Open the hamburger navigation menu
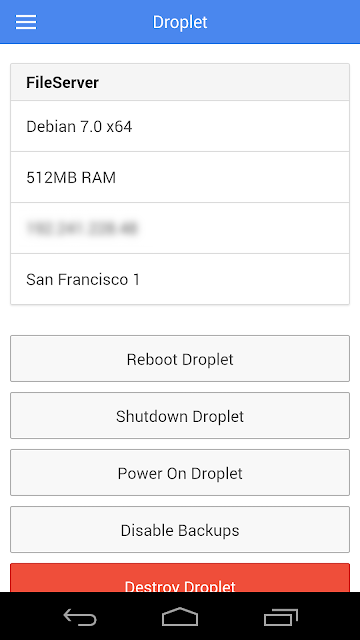 tap(26, 22)
